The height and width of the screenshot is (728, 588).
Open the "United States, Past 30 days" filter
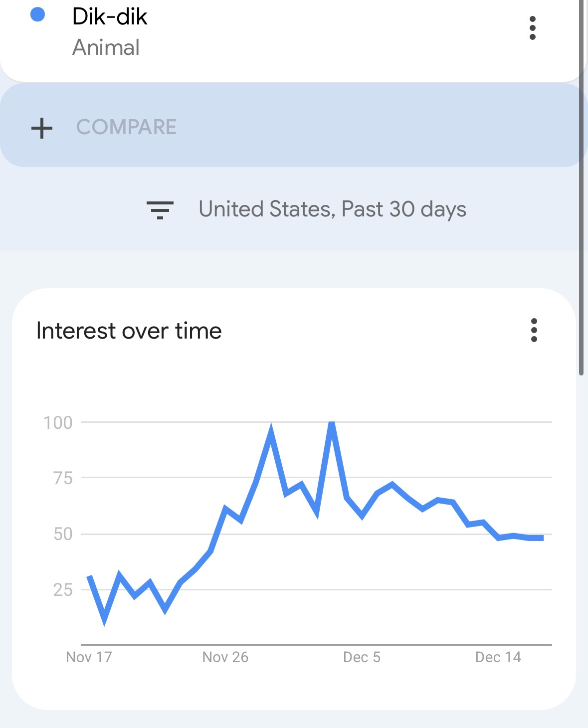[x=332, y=209]
